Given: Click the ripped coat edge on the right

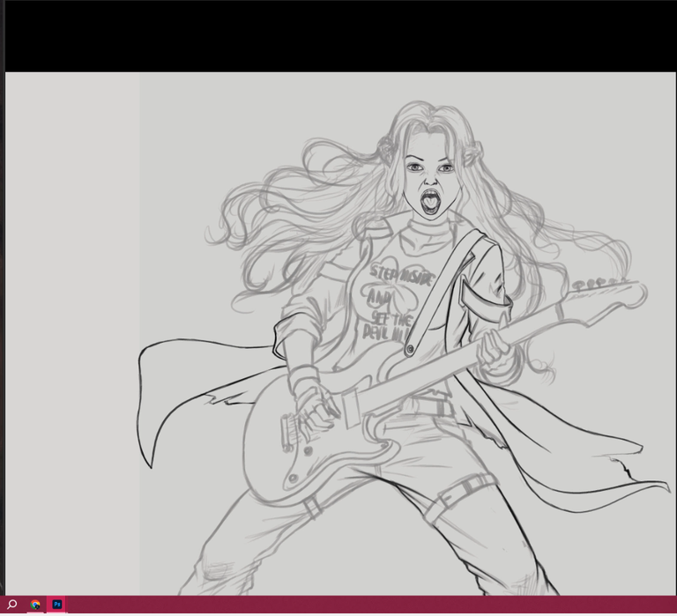Looking at the screenshot, I should click(624, 466).
